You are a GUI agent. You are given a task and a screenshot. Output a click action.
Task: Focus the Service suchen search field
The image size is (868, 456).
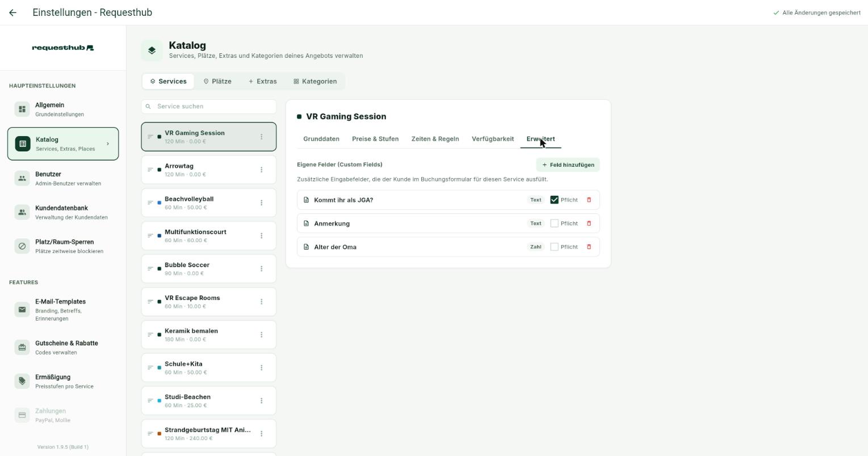209,106
